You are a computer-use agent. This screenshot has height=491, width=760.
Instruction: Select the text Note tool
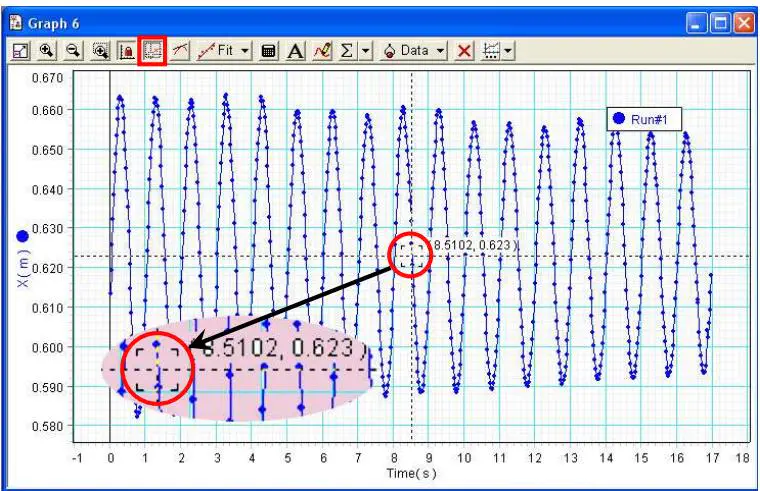[x=297, y=48]
